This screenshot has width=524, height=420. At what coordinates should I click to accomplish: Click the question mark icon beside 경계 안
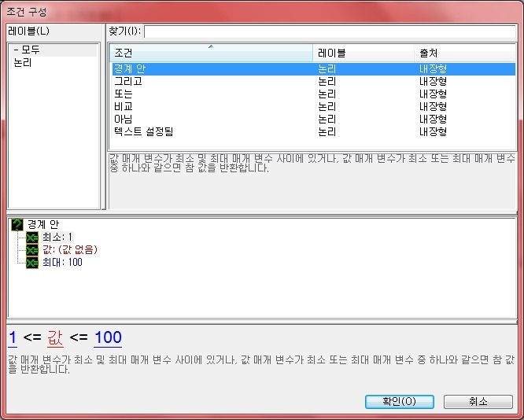coord(17,225)
